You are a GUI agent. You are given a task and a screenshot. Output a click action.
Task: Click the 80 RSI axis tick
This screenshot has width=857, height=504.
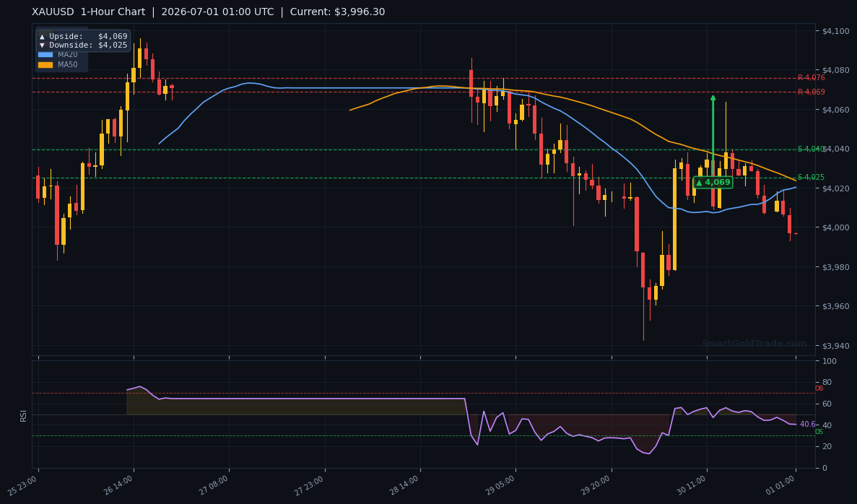click(x=827, y=383)
